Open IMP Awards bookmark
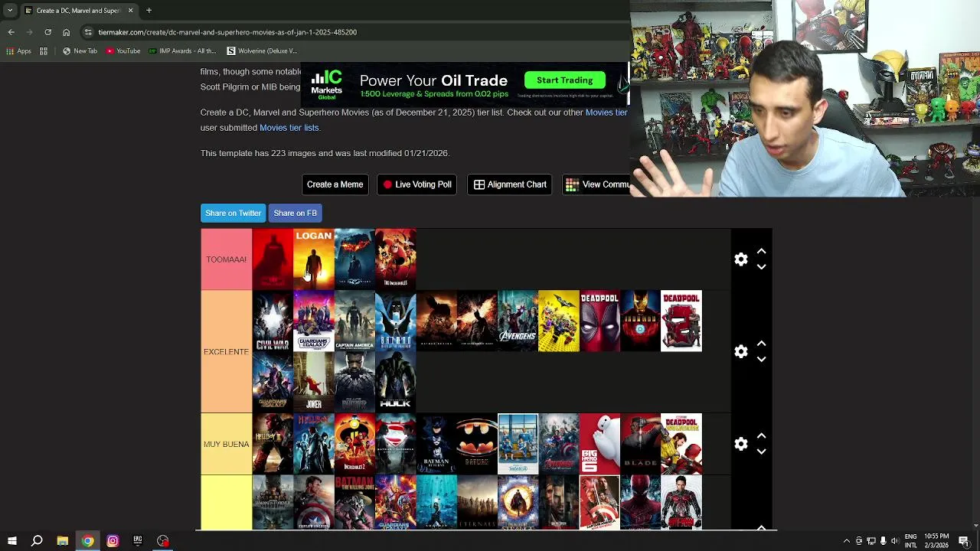This screenshot has height=551, width=980. coord(182,51)
